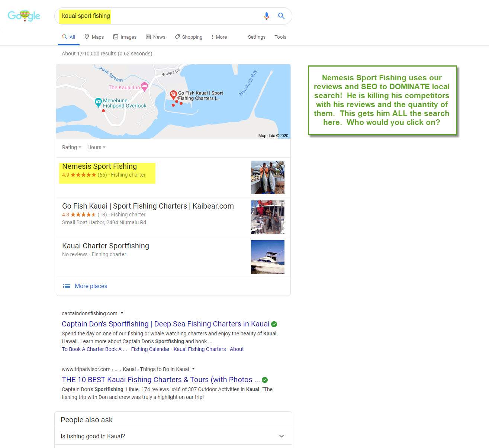Click Fishing Calendar sitelink

pyautogui.click(x=150, y=349)
